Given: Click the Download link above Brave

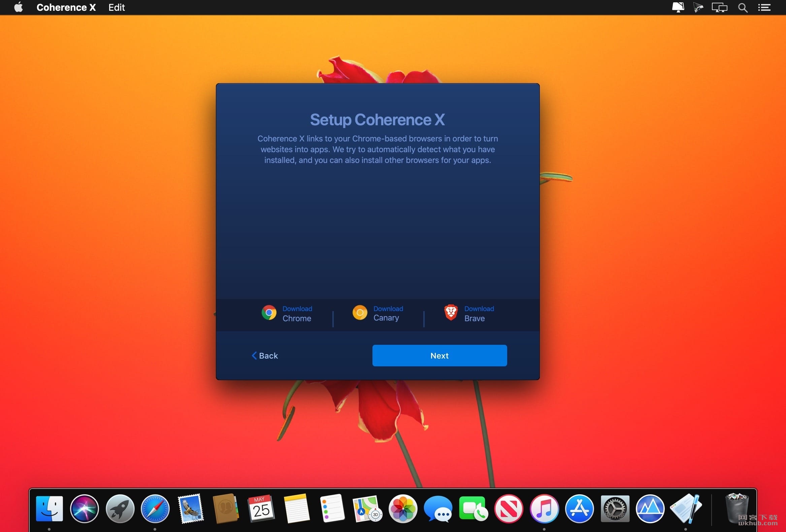Looking at the screenshot, I should (x=479, y=309).
